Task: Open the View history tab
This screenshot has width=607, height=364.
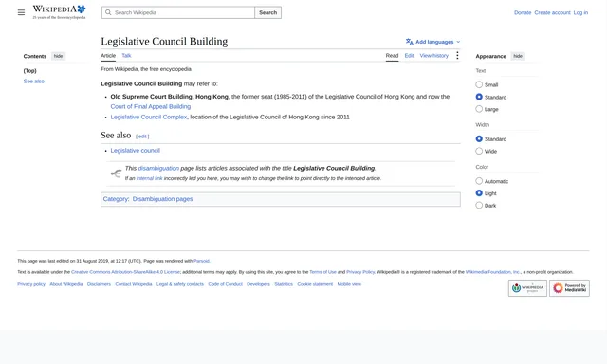Action: coord(434,56)
